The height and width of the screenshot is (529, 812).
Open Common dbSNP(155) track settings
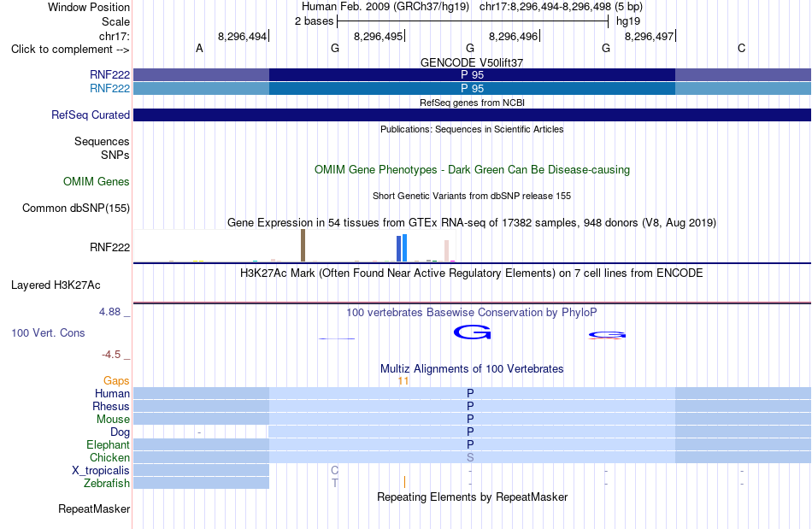pos(76,208)
